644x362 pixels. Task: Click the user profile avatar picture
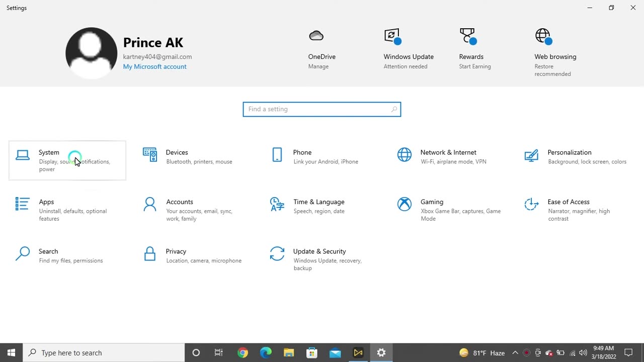coord(91,53)
